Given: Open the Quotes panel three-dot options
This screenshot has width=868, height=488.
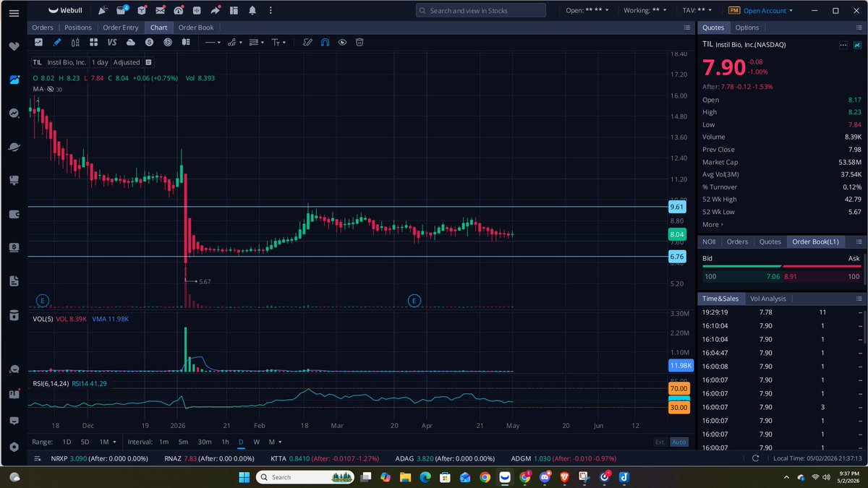Looking at the screenshot, I should [843, 45].
